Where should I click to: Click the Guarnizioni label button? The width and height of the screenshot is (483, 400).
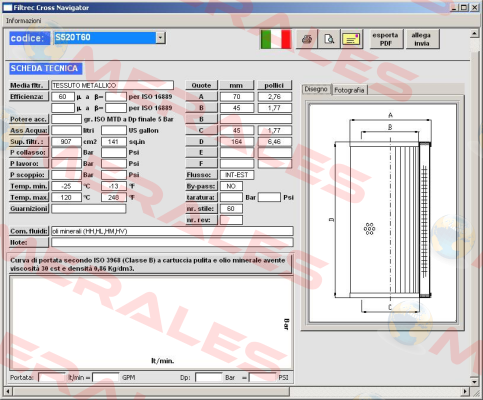29,209
